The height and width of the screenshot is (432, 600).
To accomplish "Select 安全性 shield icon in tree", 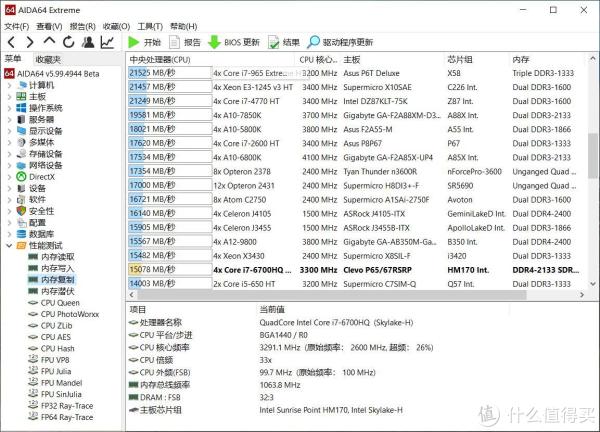I will point(21,211).
